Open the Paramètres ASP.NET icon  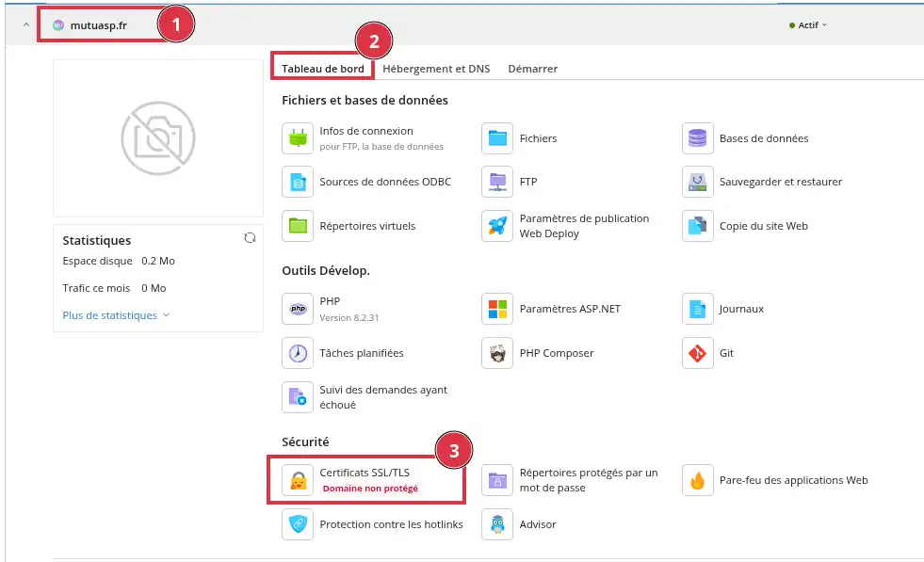pos(497,309)
